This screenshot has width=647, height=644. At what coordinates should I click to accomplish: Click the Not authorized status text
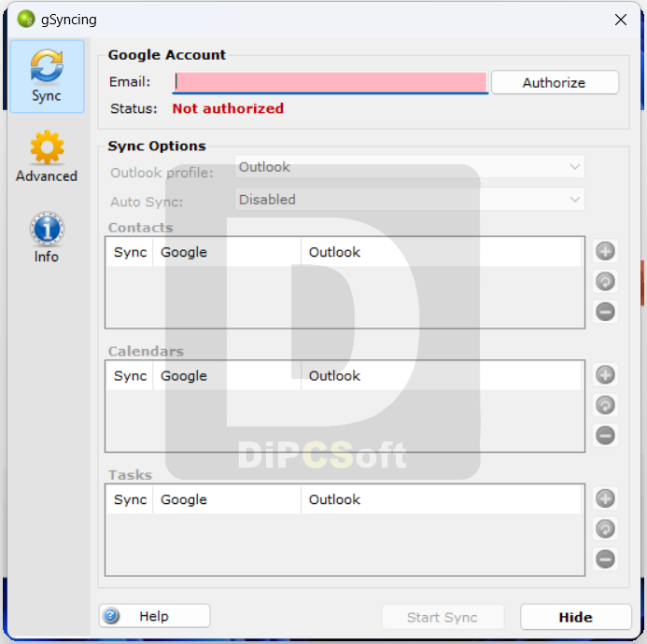(x=228, y=108)
